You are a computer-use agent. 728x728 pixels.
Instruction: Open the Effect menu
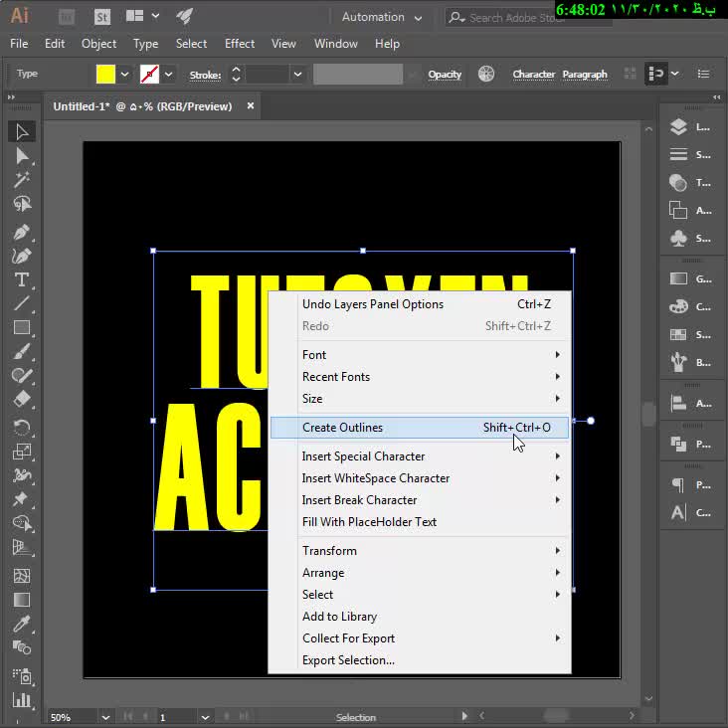point(240,44)
